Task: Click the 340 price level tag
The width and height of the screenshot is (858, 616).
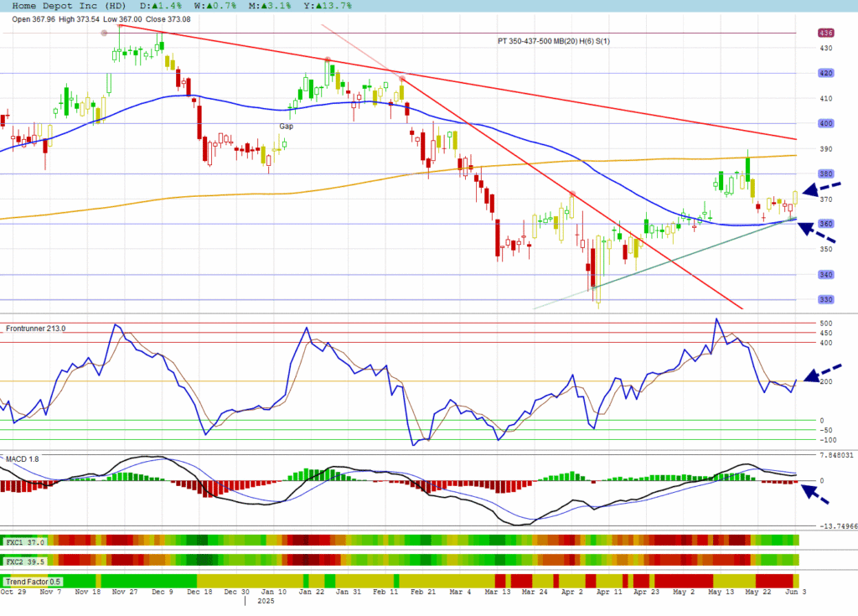Action: [825, 274]
